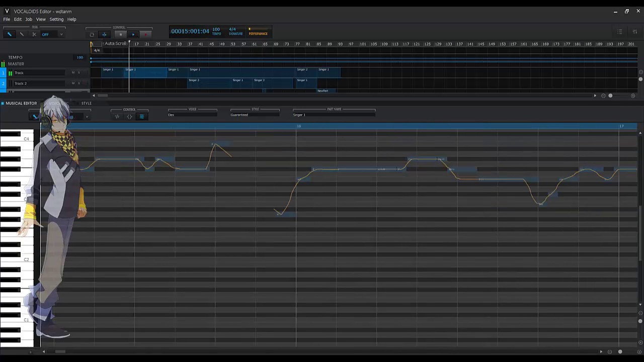Switch to the STYLE tab
Screen dimensions: 644x362
coord(87,103)
